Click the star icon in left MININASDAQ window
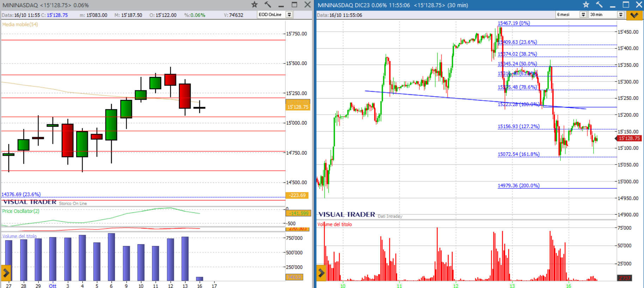This screenshot has width=644, height=288. click(x=254, y=5)
